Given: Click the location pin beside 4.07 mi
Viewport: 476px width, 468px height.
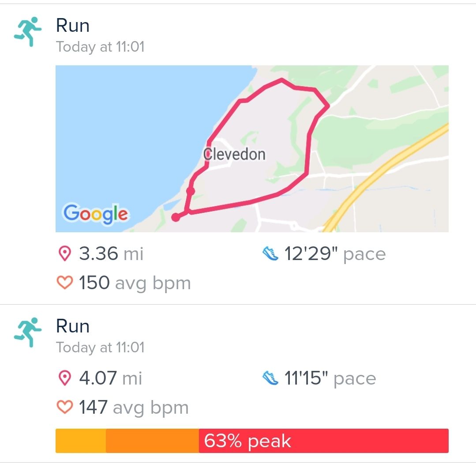Looking at the screenshot, I should (65, 378).
